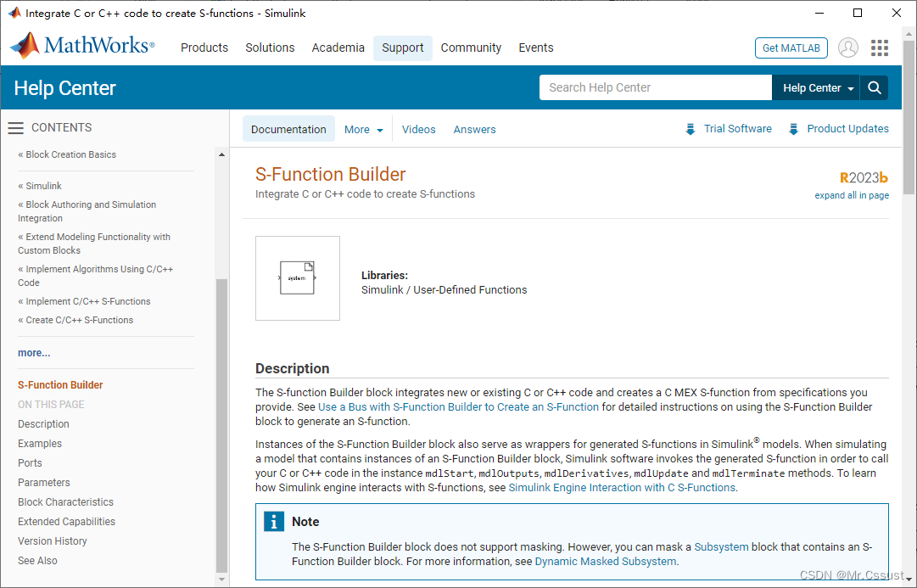Viewport: 917px width, 588px height.
Task: Click the S-Function Builder page title
Action: click(331, 174)
